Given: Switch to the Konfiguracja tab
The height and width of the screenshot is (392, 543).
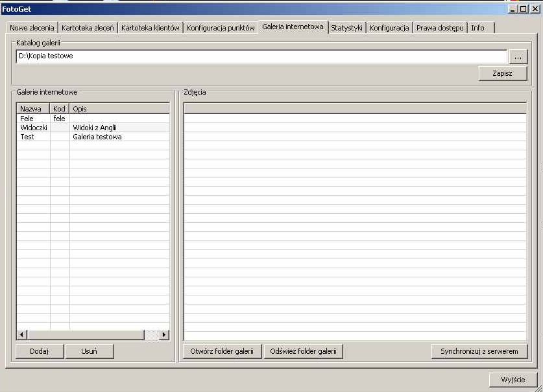Looking at the screenshot, I should pyautogui.click(x=389, y=28).
